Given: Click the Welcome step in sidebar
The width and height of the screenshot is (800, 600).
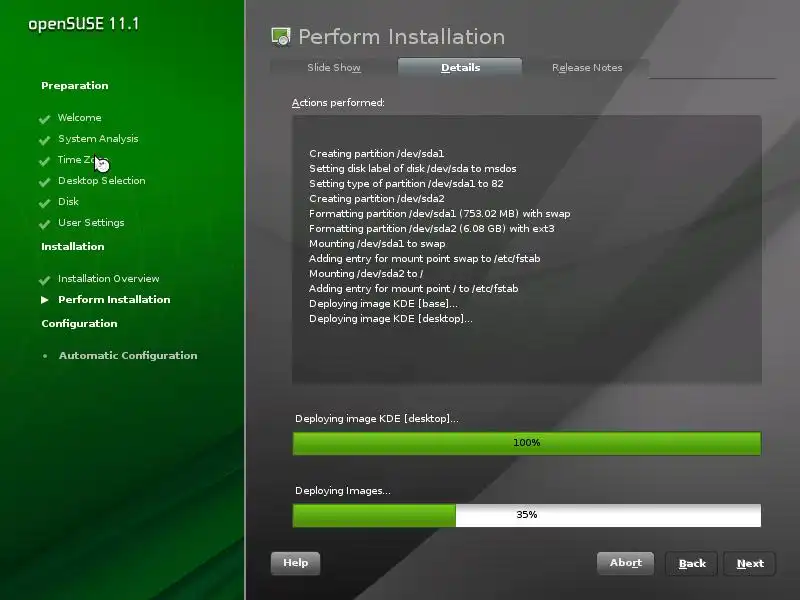Looking at the screenshot, I should (x=80, y=117).
